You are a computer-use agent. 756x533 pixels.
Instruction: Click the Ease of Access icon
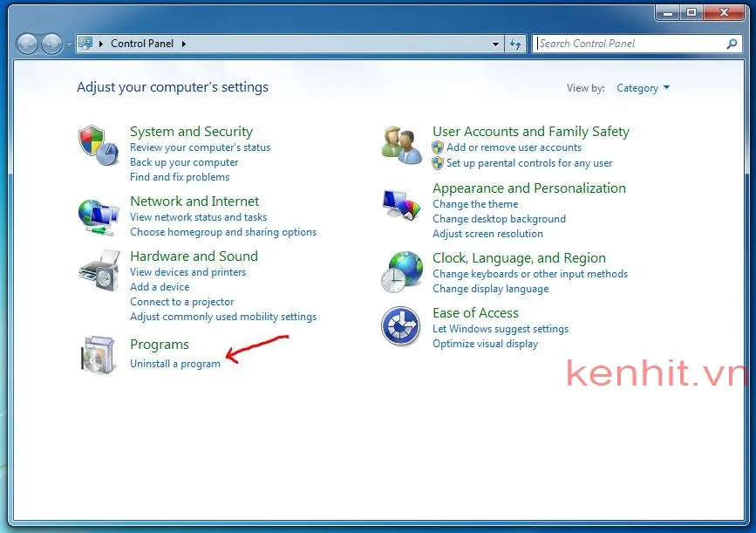[x=400, y=326]
